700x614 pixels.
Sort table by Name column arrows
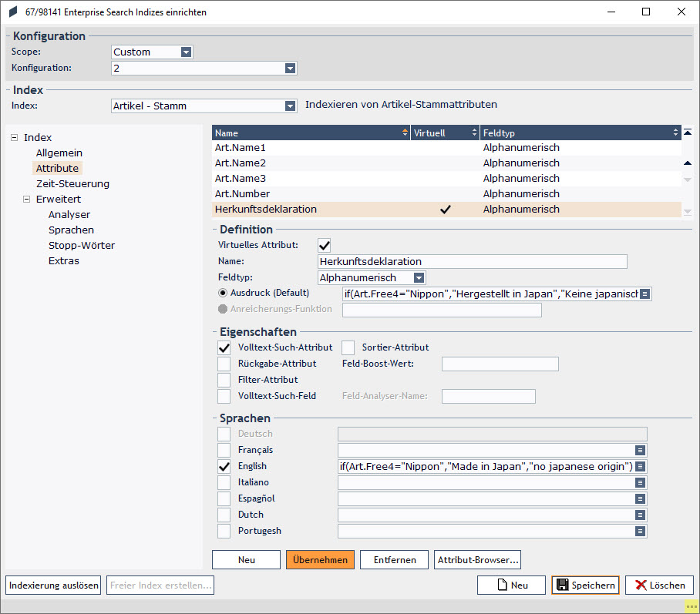pyautogui.click(x=405, y=133)
